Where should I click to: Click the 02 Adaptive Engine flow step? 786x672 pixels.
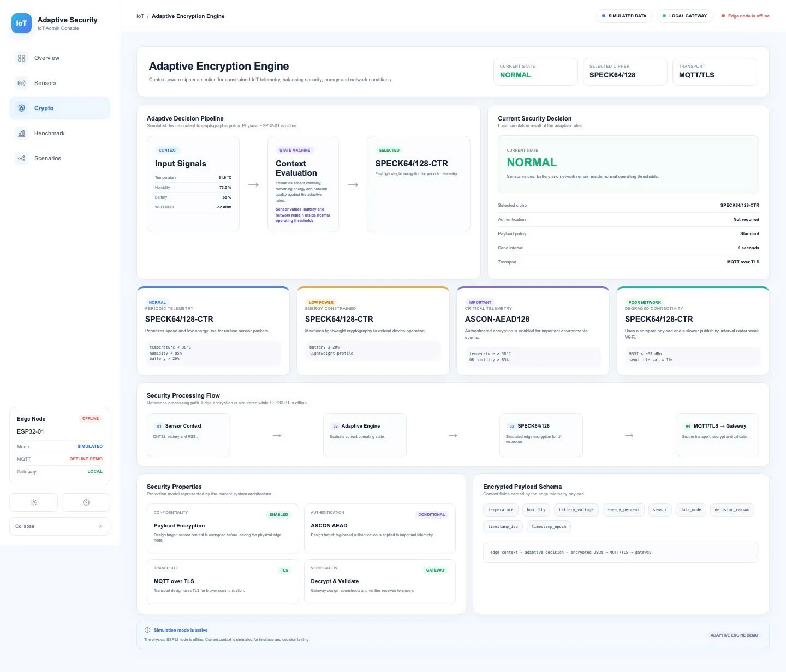[x=365, y=435]
